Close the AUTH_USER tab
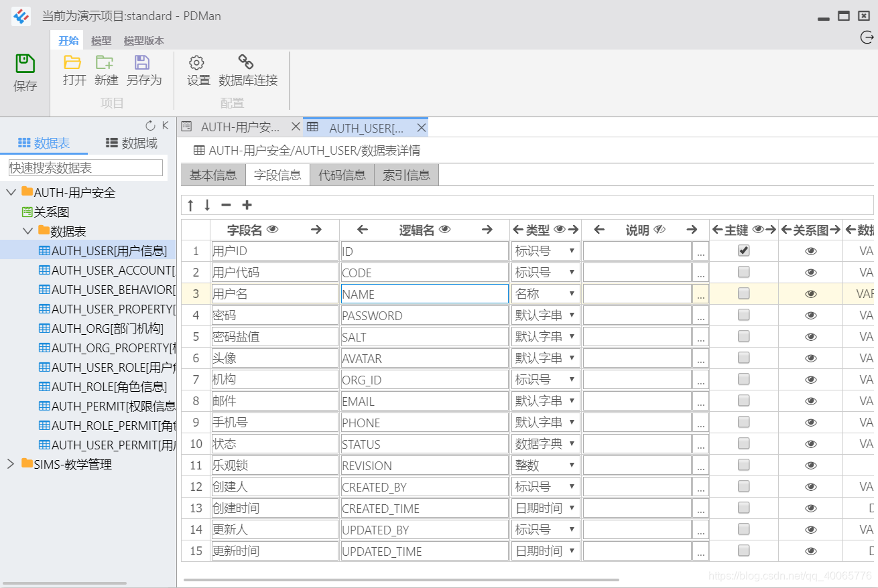The height and width of the screenshot is (588, 878). tap(422, 127)
